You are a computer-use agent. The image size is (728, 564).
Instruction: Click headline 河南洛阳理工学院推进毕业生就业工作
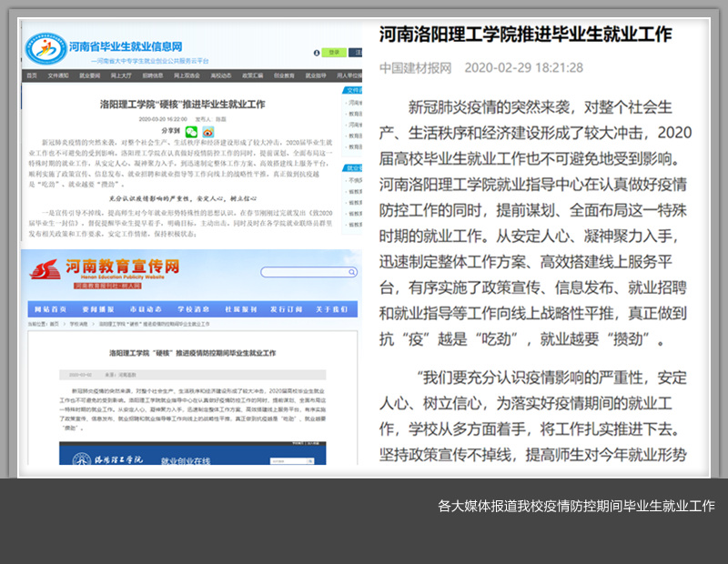525,35
